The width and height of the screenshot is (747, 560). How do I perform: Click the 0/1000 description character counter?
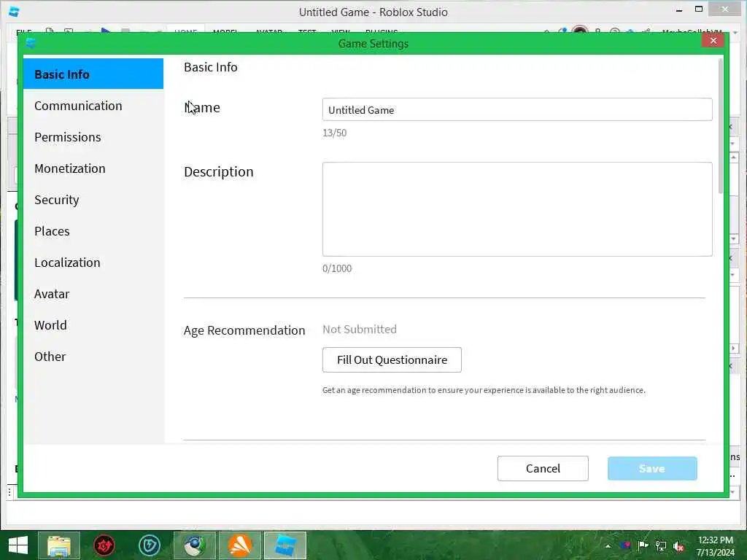pyautogui.click(x=337, y=268)
